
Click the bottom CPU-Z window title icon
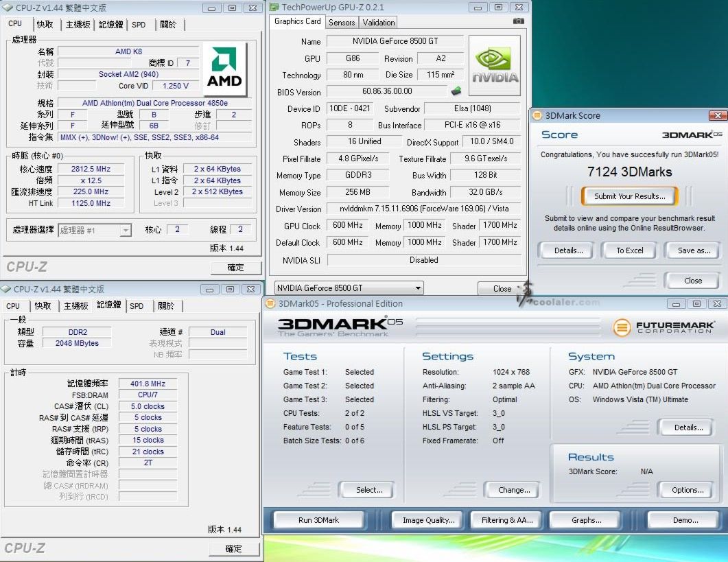coord(6,289)
